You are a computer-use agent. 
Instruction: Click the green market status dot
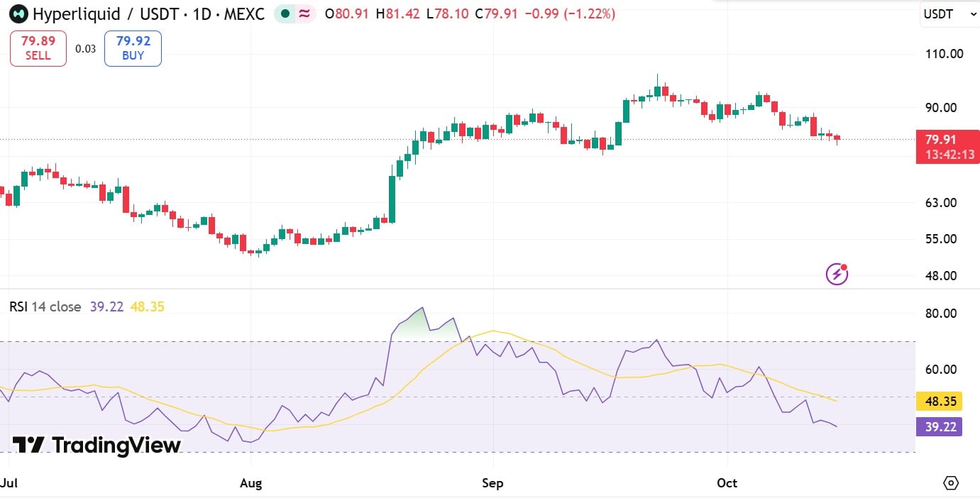pyautogui.click(x=285, y=13)
